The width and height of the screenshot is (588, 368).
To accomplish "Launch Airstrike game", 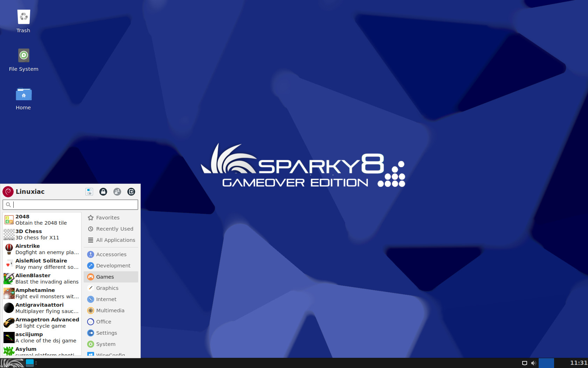I will (x=42, y=249).
